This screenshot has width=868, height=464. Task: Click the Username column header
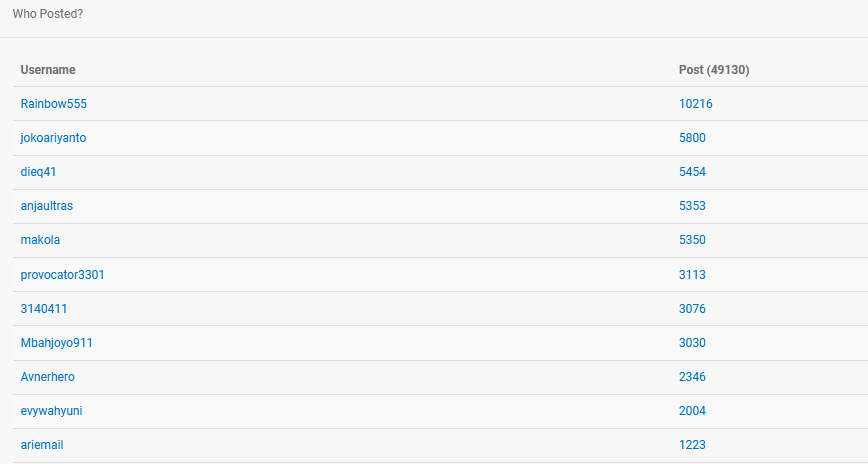(48, 70)
